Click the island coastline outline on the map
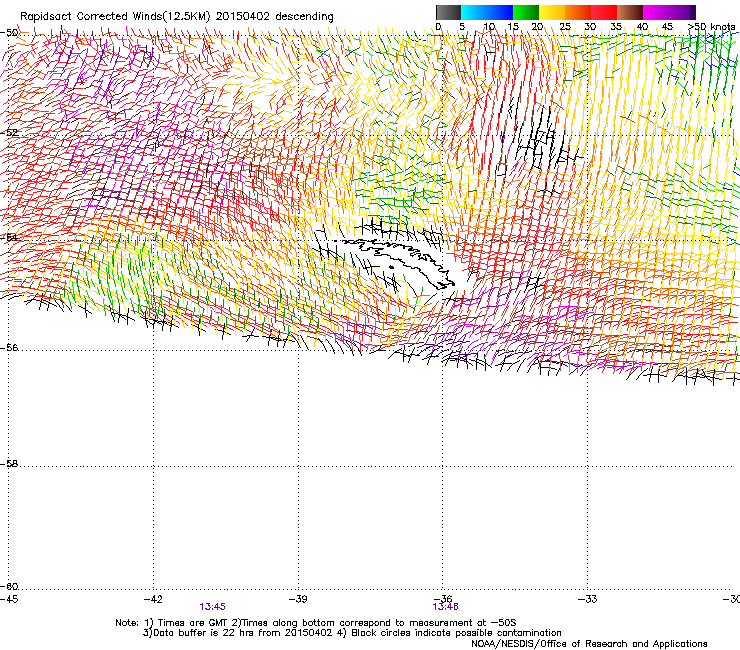740x650 pixels. pyautogui.click(x=399, y=263)
